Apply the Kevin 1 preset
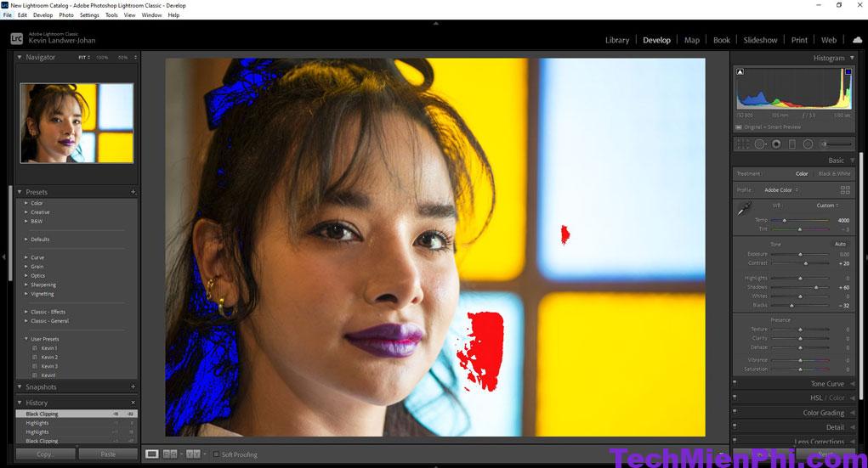 [x=48, y=348]
